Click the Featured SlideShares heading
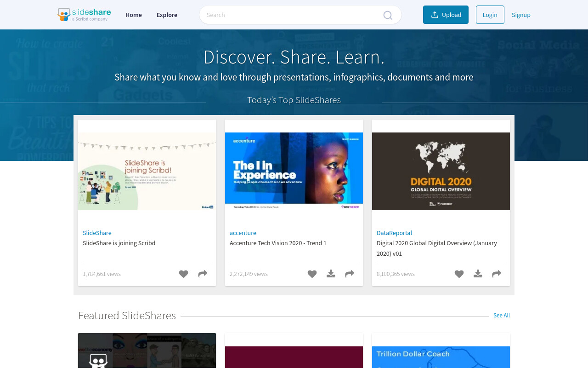This screenshot has height=368, width=588. 127,315
